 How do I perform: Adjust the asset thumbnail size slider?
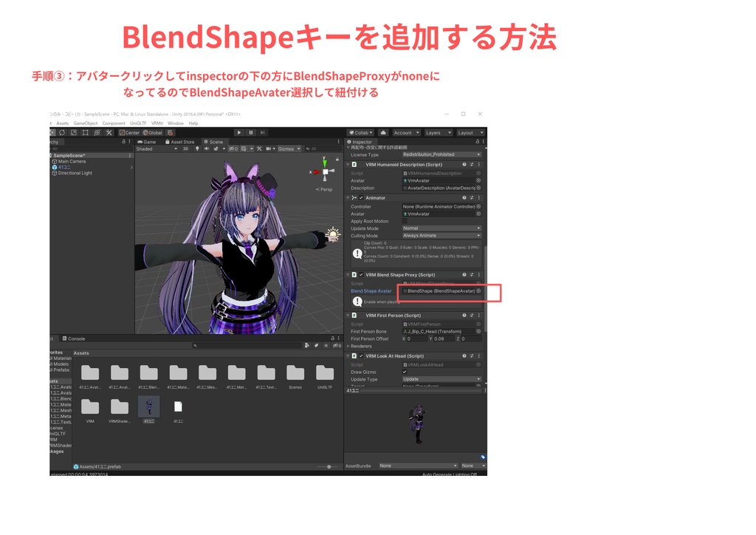[329, 467]
